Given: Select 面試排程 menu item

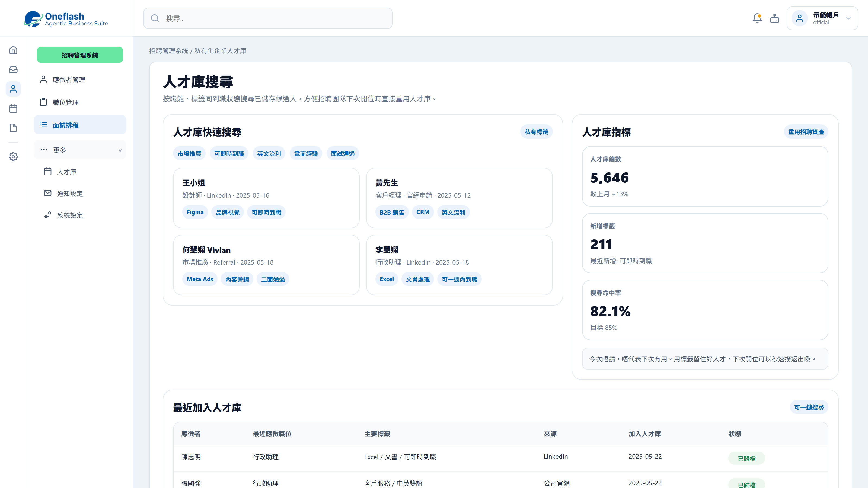Looking at the screenshot, I should click(x=80, y=125).
